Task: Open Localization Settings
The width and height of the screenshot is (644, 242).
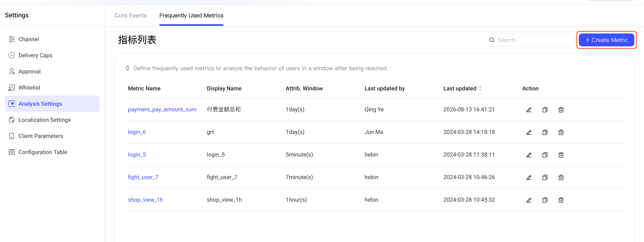Action: pyautogui.click(x=52, y=120)
